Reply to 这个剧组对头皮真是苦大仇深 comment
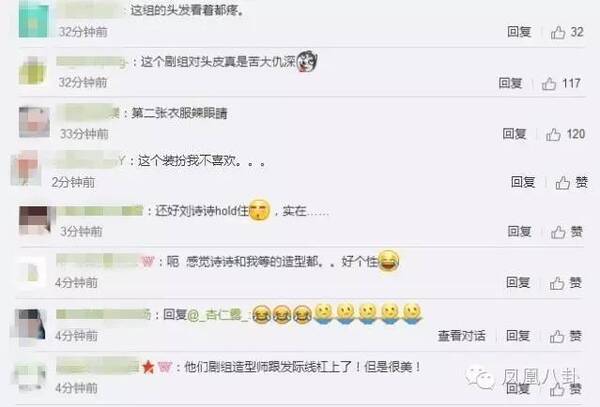This screenshot has height=407, width=600. [510, 83]
